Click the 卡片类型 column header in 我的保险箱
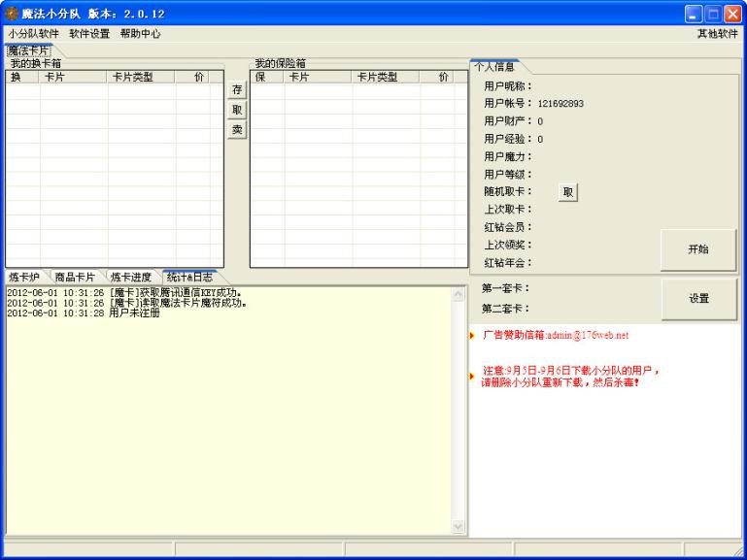 click(386, 77)
